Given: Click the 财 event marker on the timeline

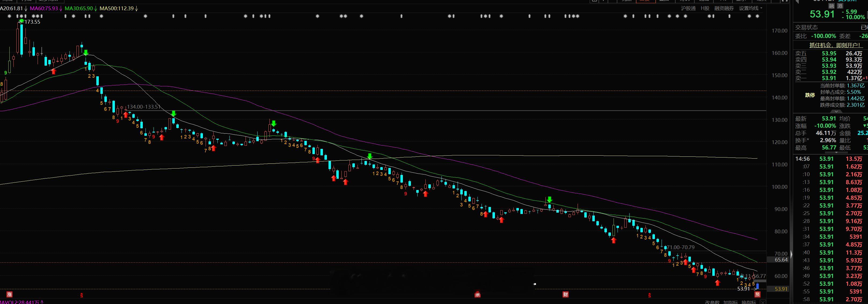Looking at the screenshot, I should click(566, 295).
